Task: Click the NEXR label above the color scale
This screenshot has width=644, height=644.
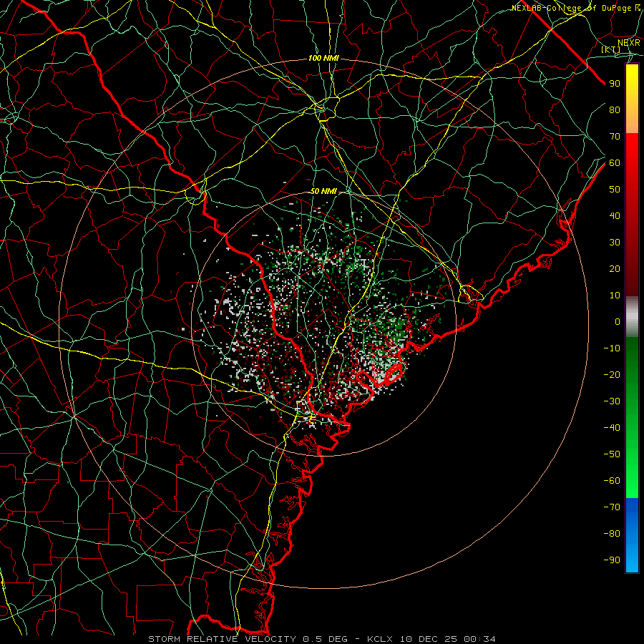Action: point(629,42)
